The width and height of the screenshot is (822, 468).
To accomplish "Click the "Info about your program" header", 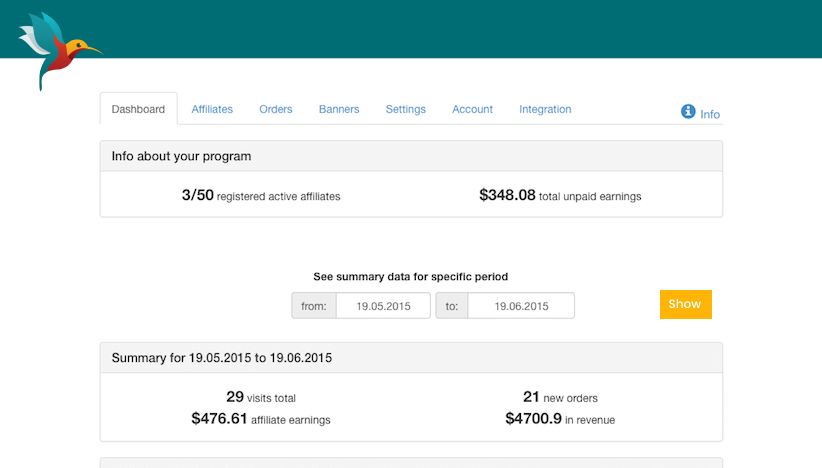I will (181, 156).
